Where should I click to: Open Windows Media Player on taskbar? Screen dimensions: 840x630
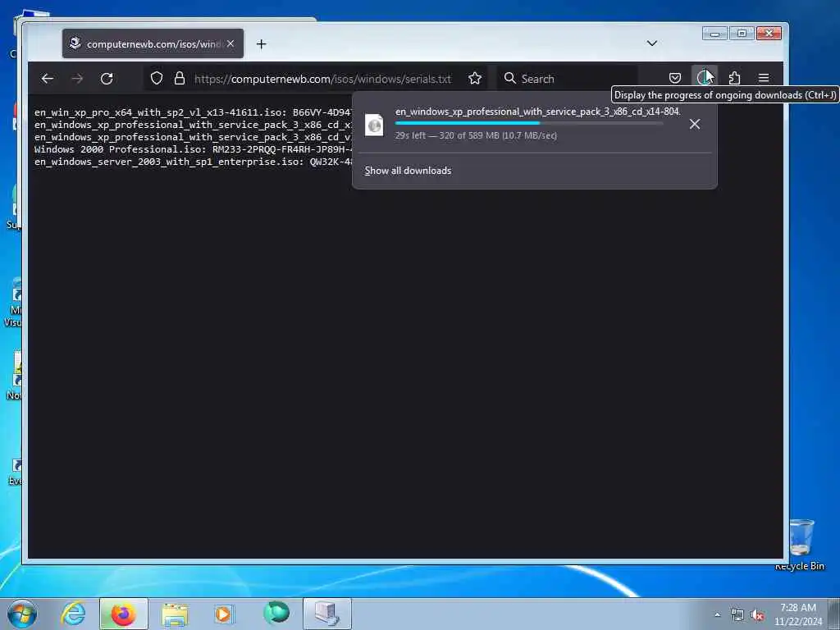(x=224, y=614)
